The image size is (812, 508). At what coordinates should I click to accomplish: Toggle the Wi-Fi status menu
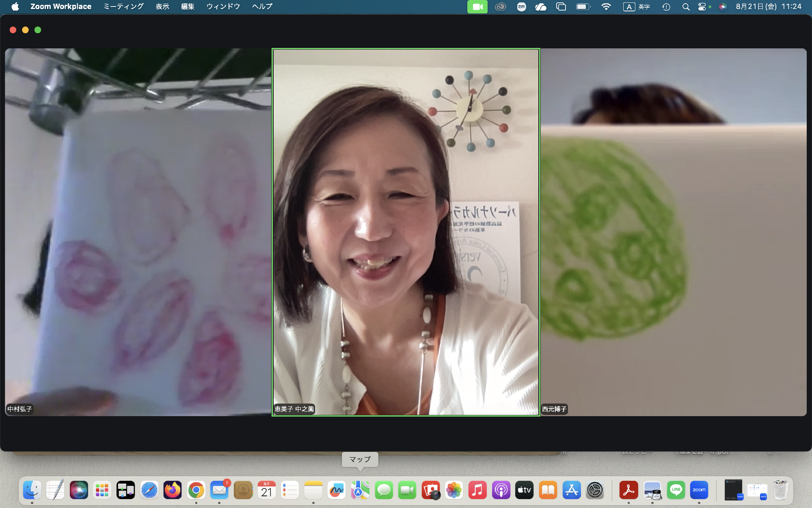[x=606, y=7]
